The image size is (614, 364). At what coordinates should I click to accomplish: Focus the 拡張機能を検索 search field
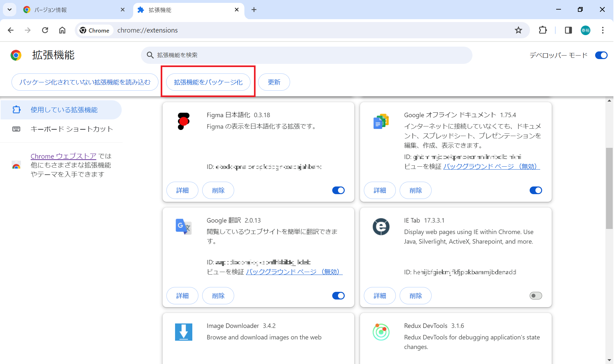[307, 55]
